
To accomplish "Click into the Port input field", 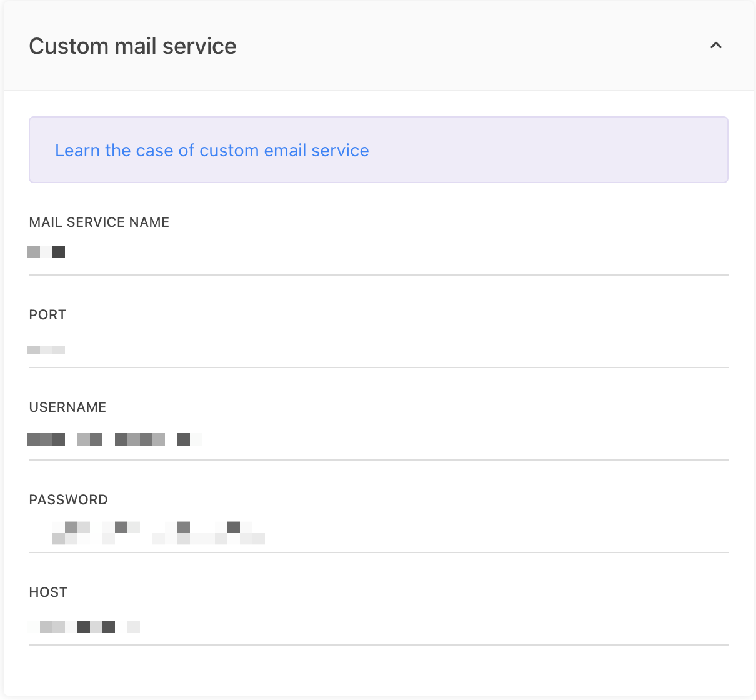I will pyautogui.click(x=375, y=350).
